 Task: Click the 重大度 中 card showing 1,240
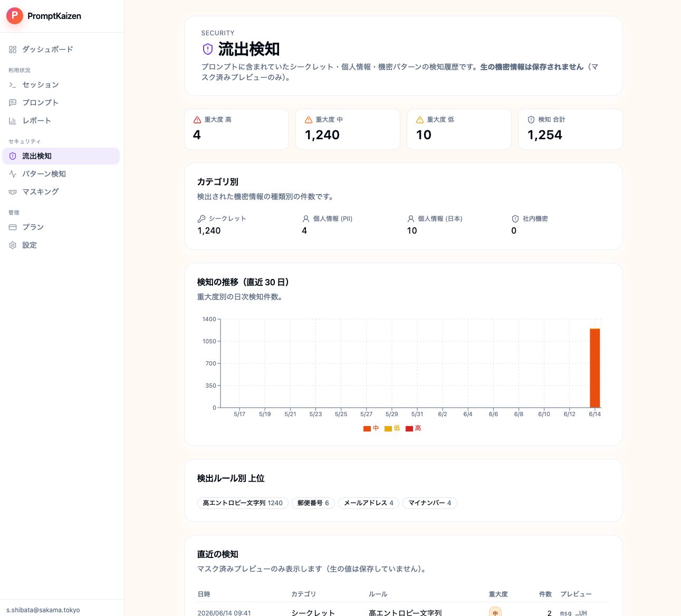click(x=348, y=129)
